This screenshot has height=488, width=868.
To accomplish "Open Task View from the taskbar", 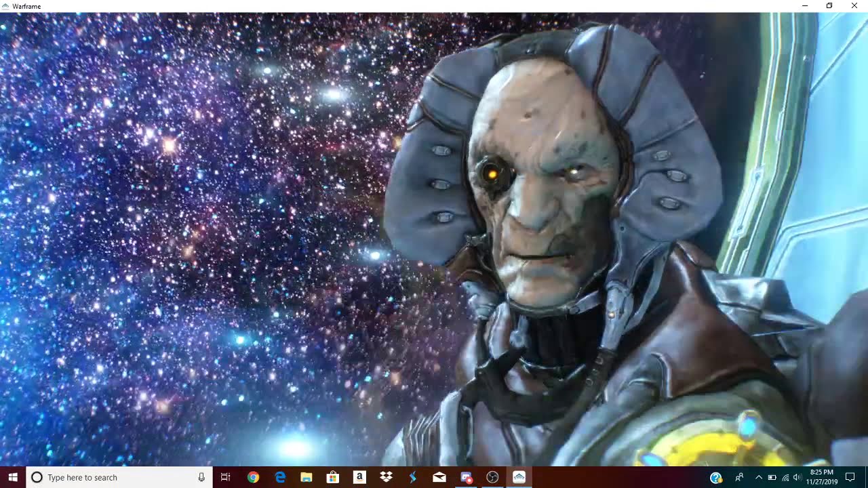I will point(226,477).
